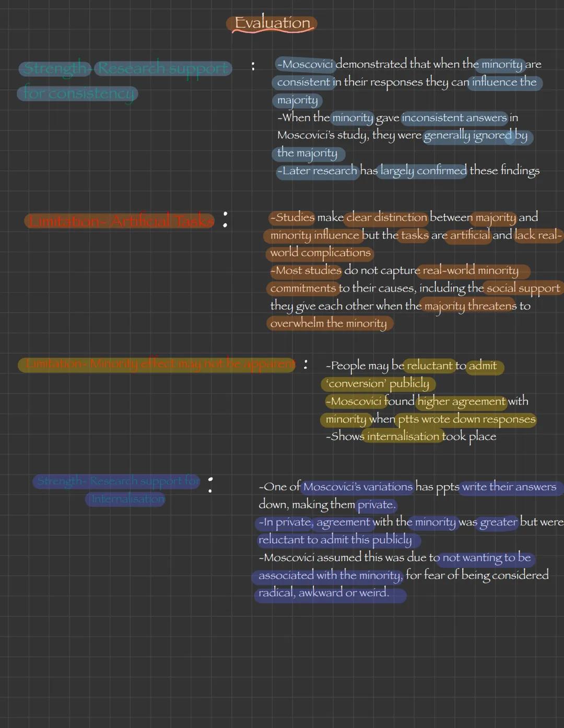Click the orange highlighted "clear distinction" phrase

[x=386, y=217]
